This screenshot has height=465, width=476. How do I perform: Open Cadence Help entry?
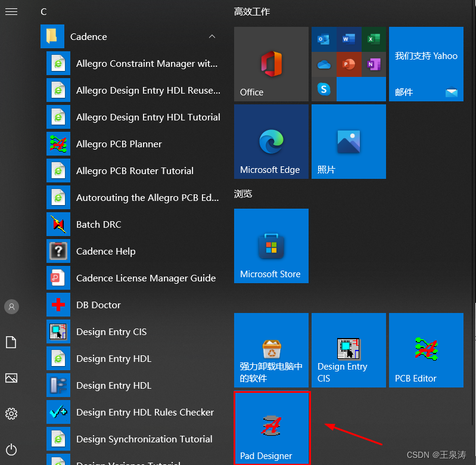(x=105, y=251)
